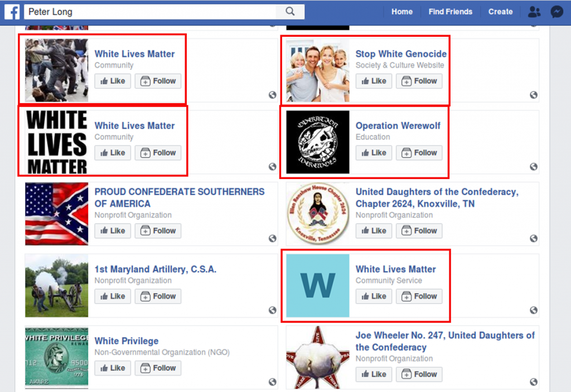Screen dimensions: 571x392
Task: Open United Daughters of the Confederacy Chapter 2624 link
Action: pyautogui.click(x=437, y=197)
